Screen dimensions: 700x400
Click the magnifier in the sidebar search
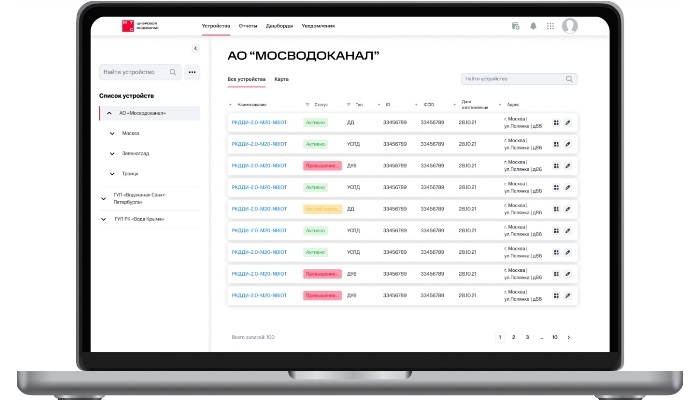coord(173,72)
